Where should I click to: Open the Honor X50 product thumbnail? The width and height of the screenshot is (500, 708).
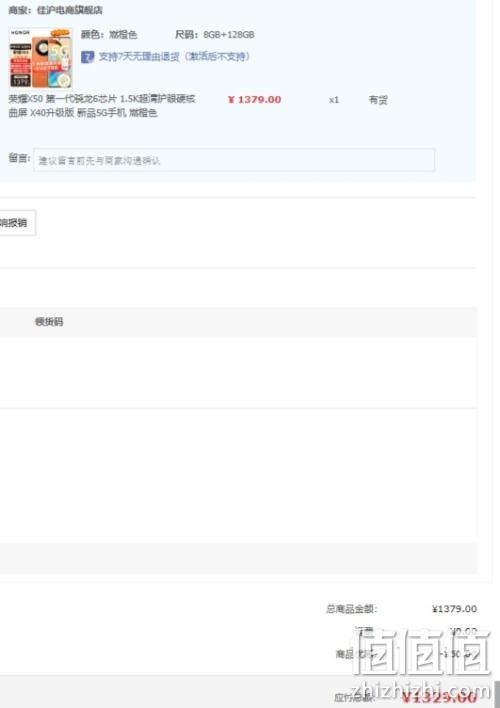[x=41, y=58]
